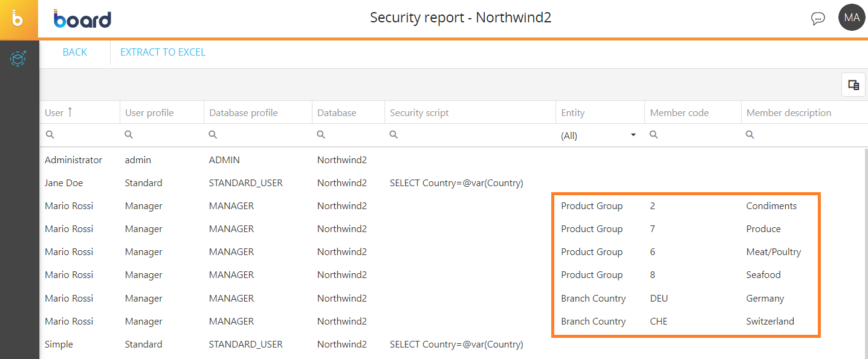This screenshot has width=868, height=359.
Task: Click the column chooser icon
Action: [853, 85]
